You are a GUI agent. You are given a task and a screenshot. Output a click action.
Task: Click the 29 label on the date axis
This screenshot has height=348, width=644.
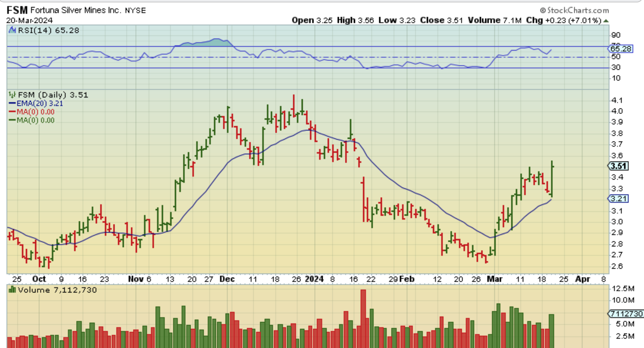click(x=393, y=279)
